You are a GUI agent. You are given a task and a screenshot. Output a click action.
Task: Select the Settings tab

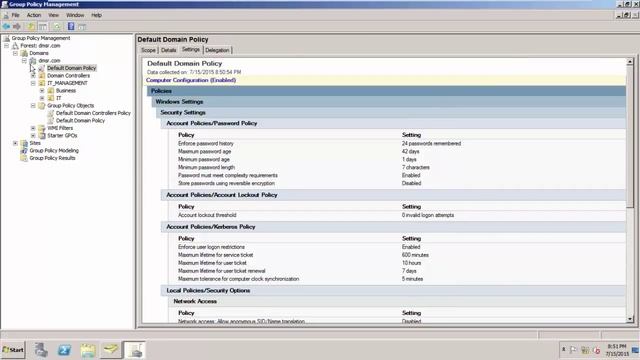click(191, 49)
